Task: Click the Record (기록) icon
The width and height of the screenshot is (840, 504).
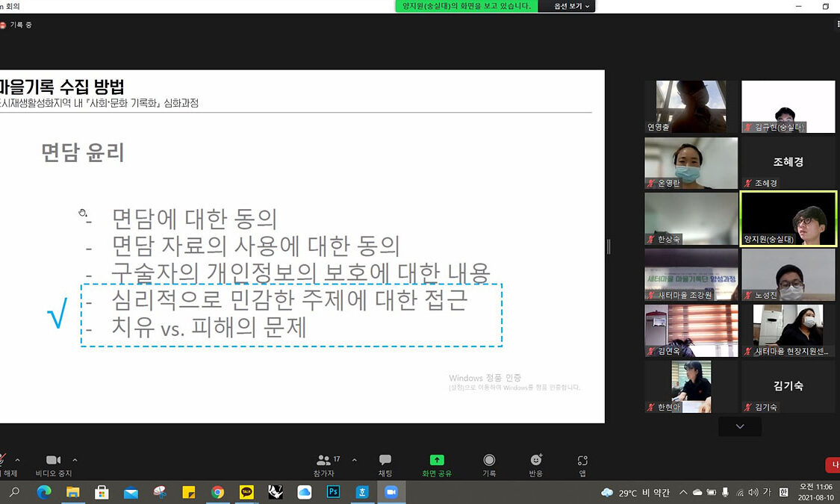Action: 489,465
